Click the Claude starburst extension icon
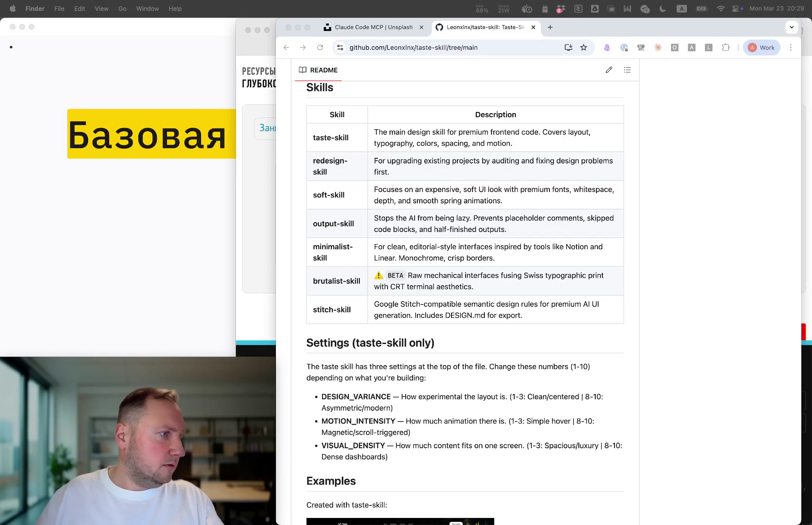 click(658, 47)
